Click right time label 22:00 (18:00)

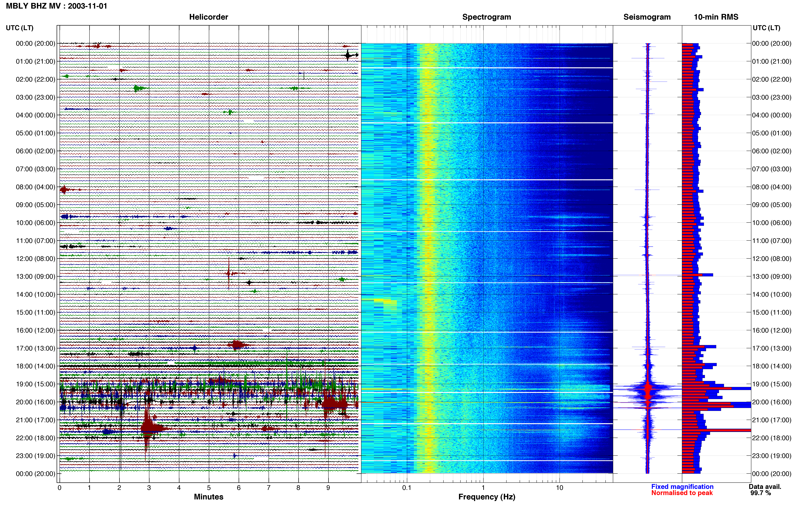(772, 438)
